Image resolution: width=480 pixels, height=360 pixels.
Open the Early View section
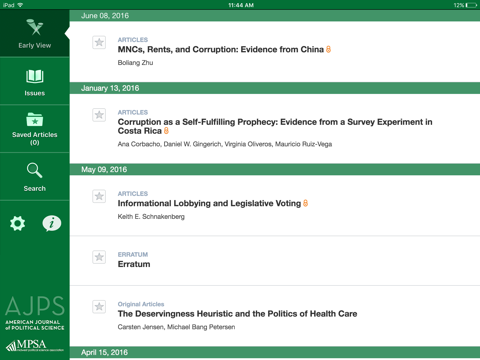pos(35,33)
